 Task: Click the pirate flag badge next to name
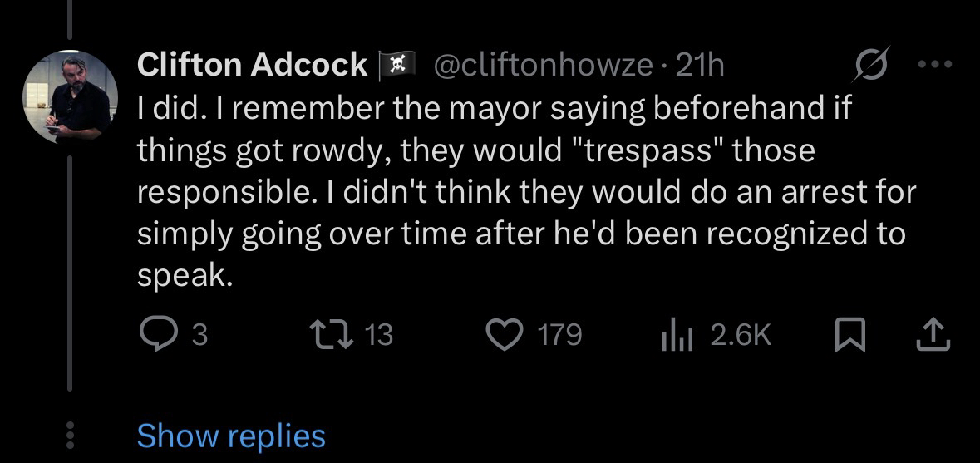click(396, 65)
